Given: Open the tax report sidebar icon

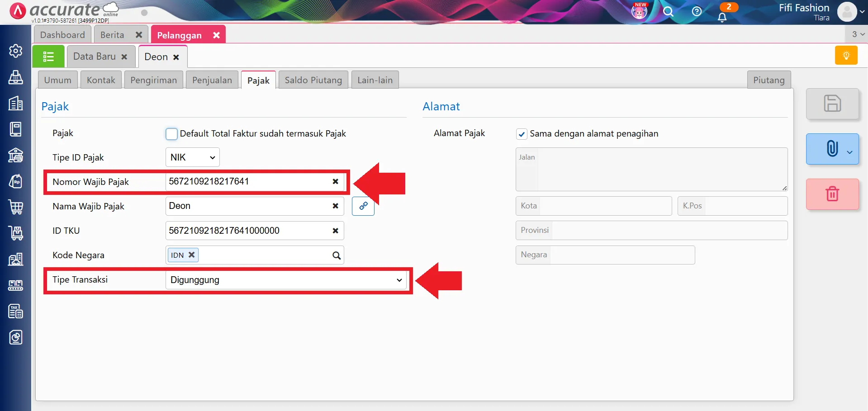Looking at the screenshot, I should (x=15, y=311).
